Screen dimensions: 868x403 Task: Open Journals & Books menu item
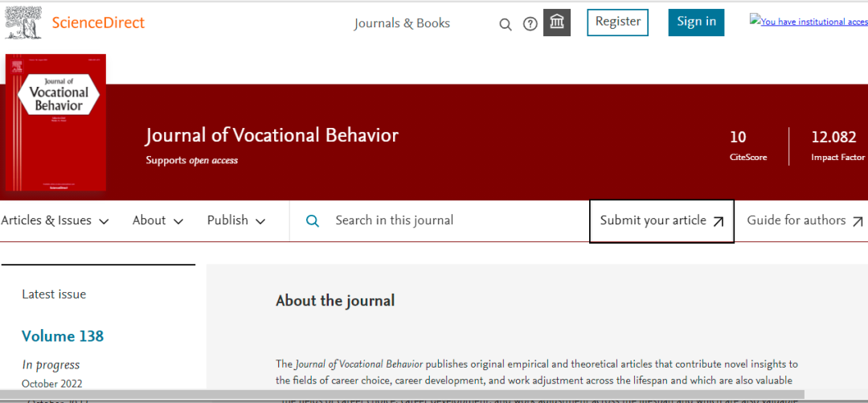pyautogui.click(x=402, y=23)
